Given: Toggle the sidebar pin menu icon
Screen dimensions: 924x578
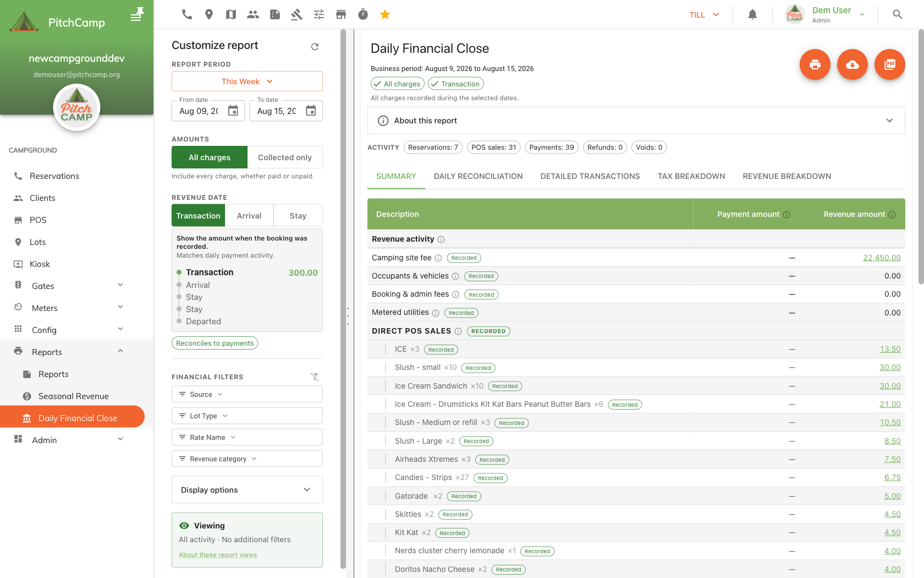Looking at the screenshot, I should (137, 14).
